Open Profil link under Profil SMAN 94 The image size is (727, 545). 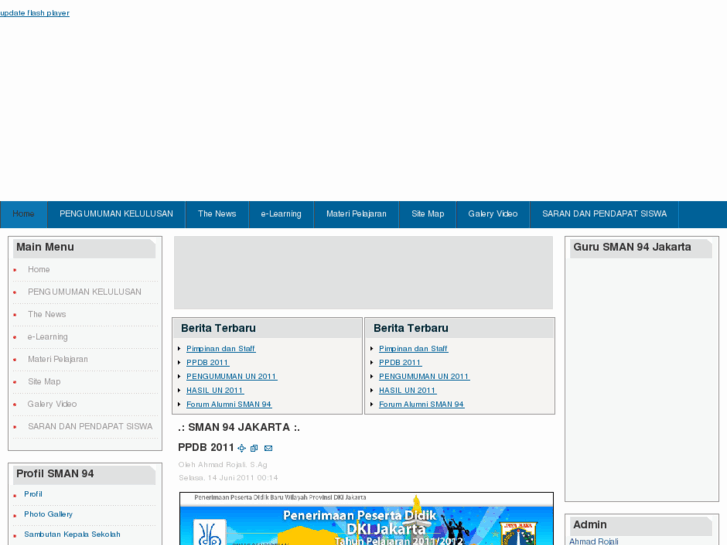point(33,494)
